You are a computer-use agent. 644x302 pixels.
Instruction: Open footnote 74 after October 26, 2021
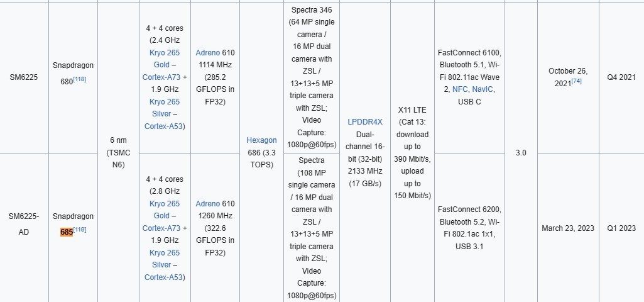(576, 81)
